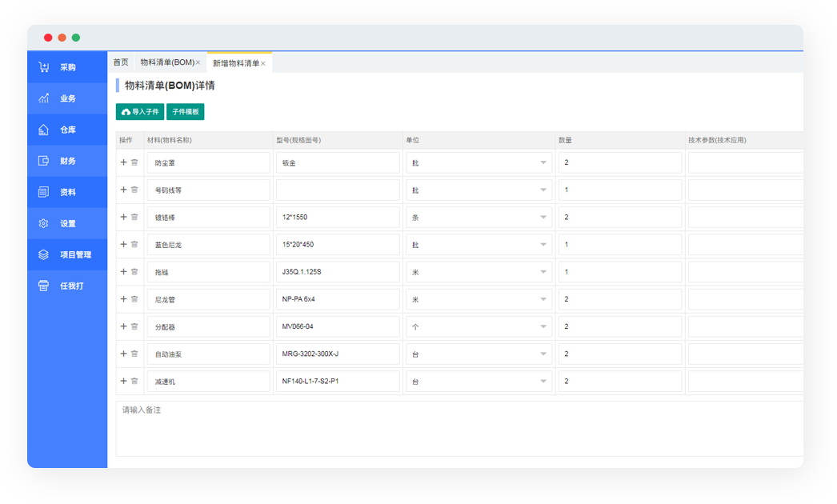Switch to the 首页 tab
837x504 pixels.
(x=120, y=62)
